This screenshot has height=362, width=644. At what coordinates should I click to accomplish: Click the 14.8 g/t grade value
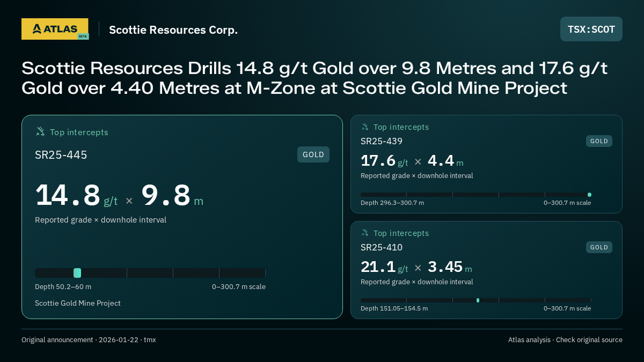[x=76, y=195]
